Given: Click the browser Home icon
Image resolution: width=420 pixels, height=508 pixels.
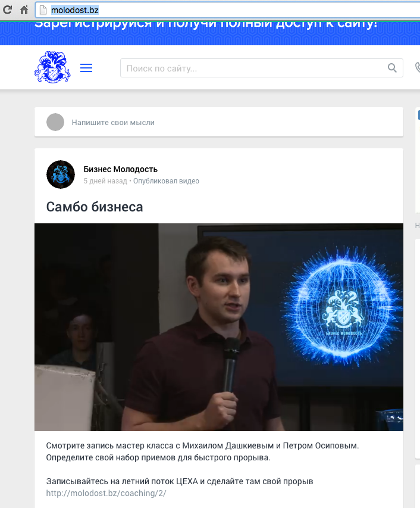Looking at the screenshot, I should pos(24,10).
